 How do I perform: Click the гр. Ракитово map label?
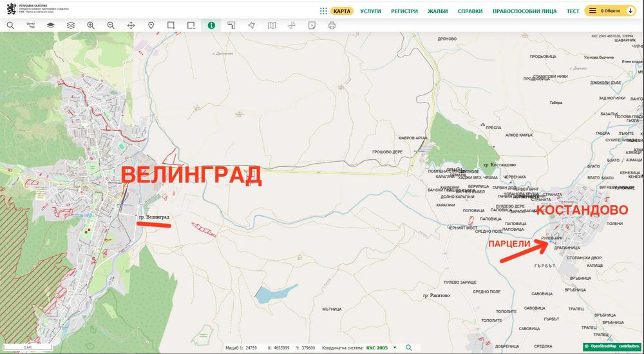point(437,295)
